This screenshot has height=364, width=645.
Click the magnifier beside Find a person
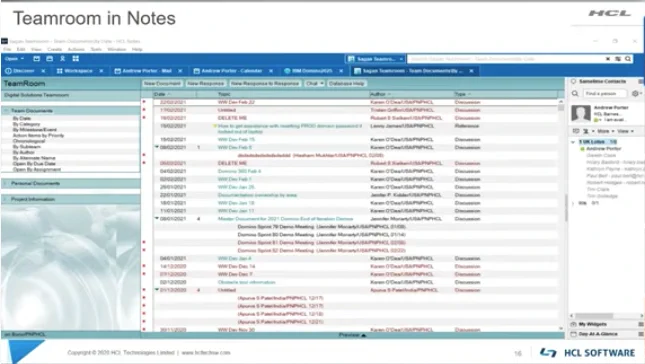[x=575, y=94]
